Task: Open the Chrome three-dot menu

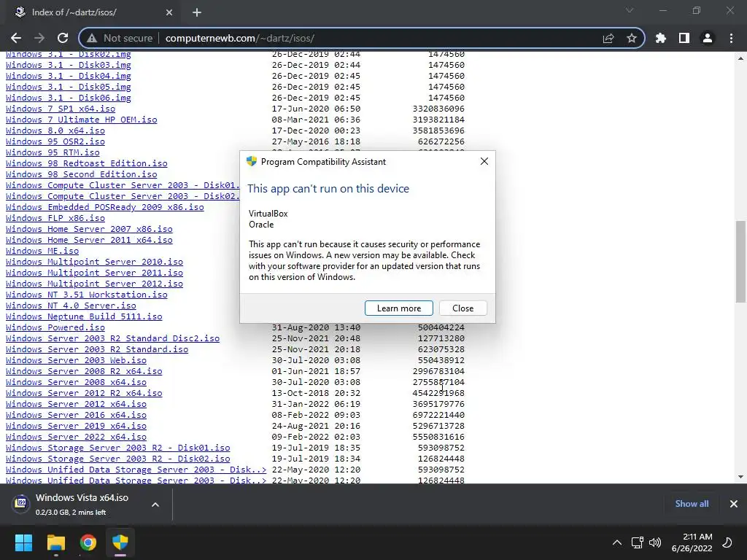Action: coord(731,38)
